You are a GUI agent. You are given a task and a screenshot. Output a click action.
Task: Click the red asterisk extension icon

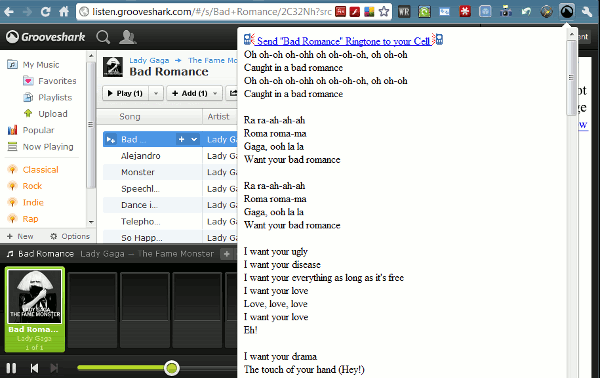[465, 12]
